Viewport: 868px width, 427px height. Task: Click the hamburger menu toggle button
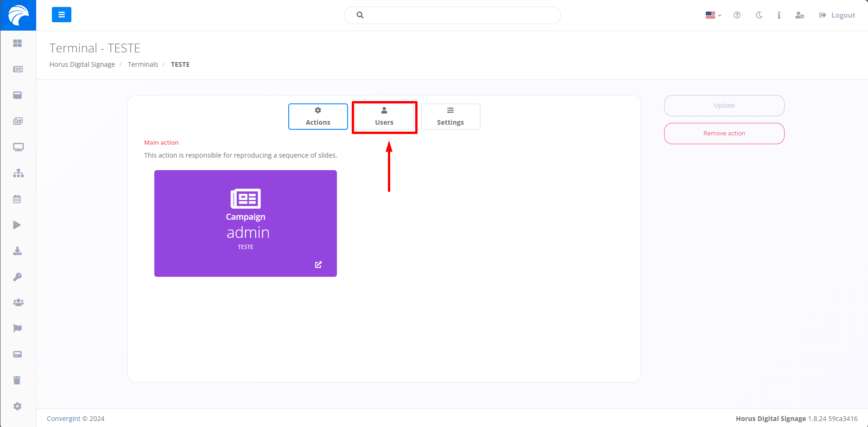tap(61, 15)
